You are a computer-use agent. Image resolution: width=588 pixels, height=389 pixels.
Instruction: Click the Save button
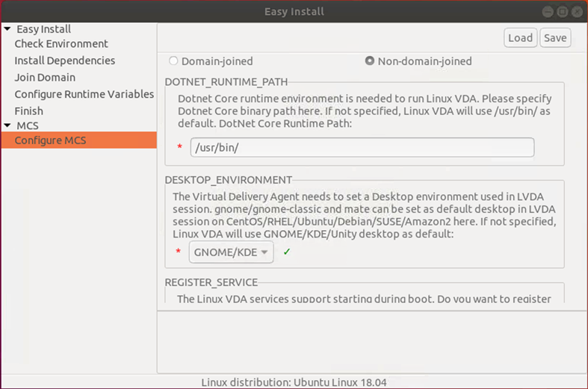[555, 38]
